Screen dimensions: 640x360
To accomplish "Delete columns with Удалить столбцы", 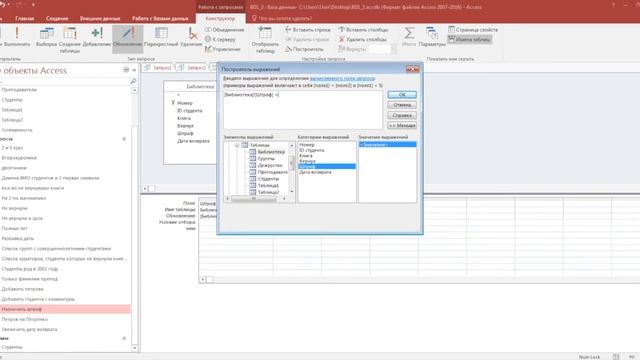I will 362,39.
